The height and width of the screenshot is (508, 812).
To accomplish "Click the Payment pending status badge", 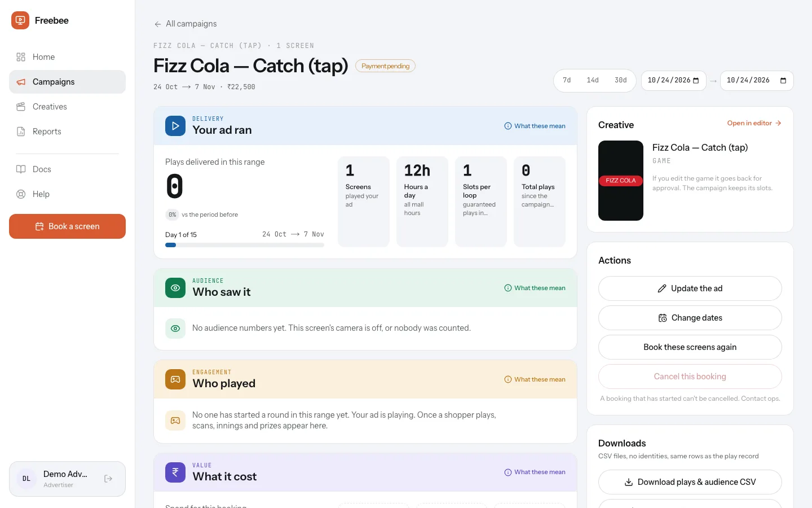I will coord(386,66).
